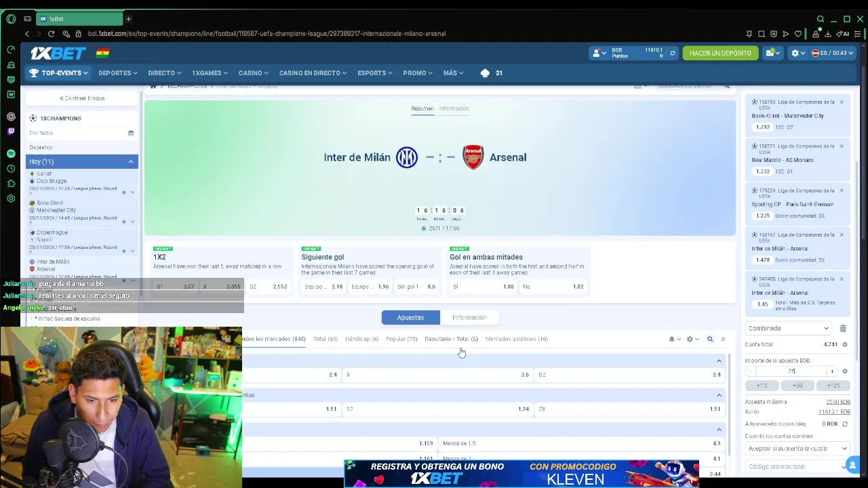868x488 pixels.
Task: Remove Bodo-Glimt - Manchester City from bet slip
Action: [x=842, y=102]
